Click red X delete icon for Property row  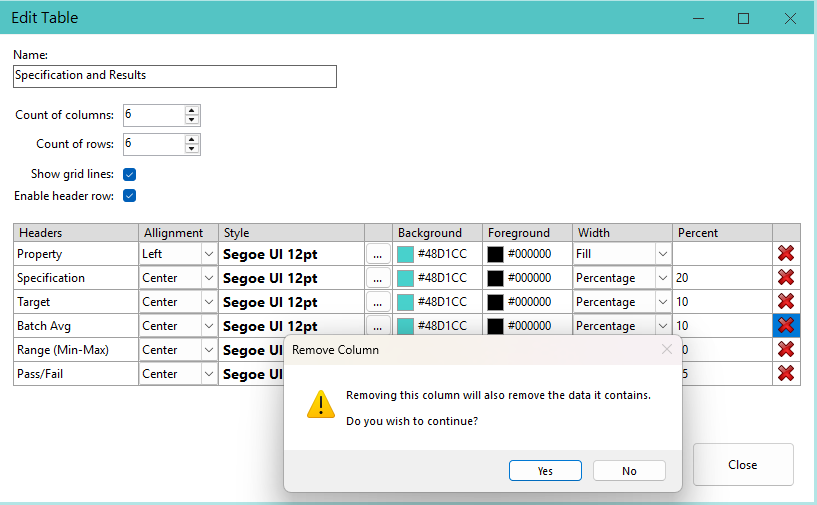pos(786,254)
